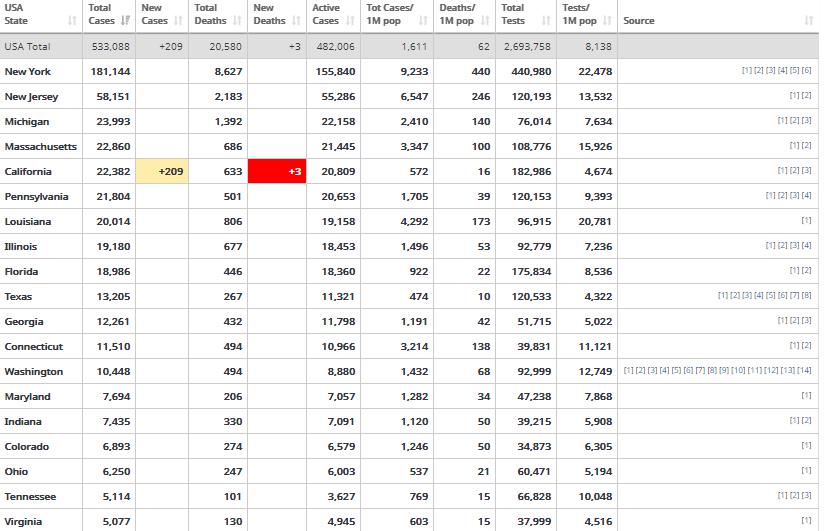836x531 pixels.
Task: Click sort arrow icon beside Total Cases
Action: [x=126, y=21]
